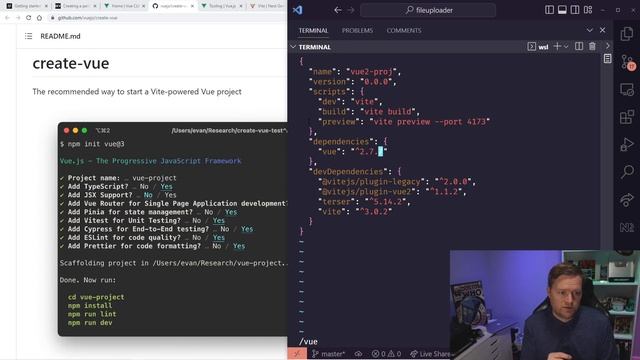The image size is (640, 360).
Task: Start Live Share from the status bar
Action: click(429, 354)
